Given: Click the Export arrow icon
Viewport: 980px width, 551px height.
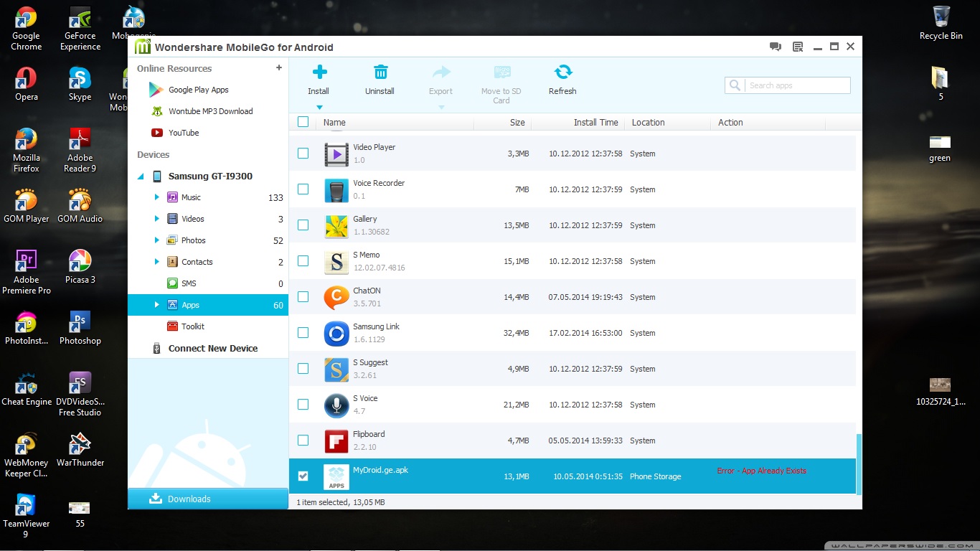Looking at the screenshot, I should 441,72.
